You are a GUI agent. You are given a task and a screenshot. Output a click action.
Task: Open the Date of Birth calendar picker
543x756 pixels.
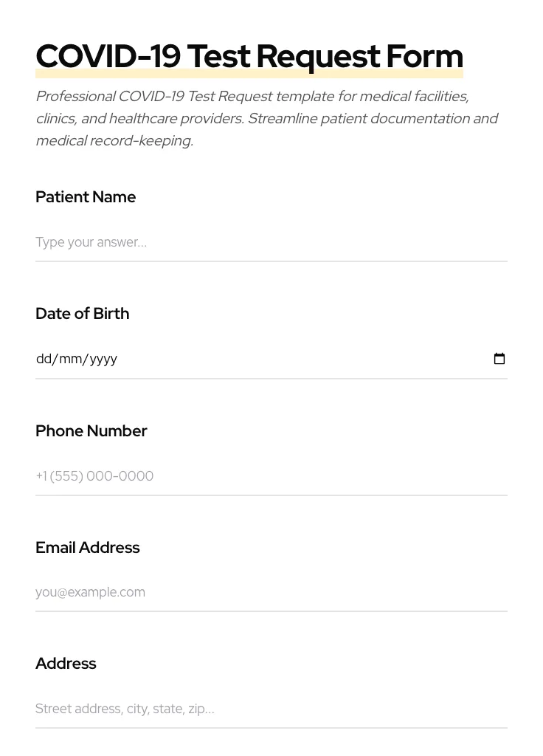tap(499, 359)
